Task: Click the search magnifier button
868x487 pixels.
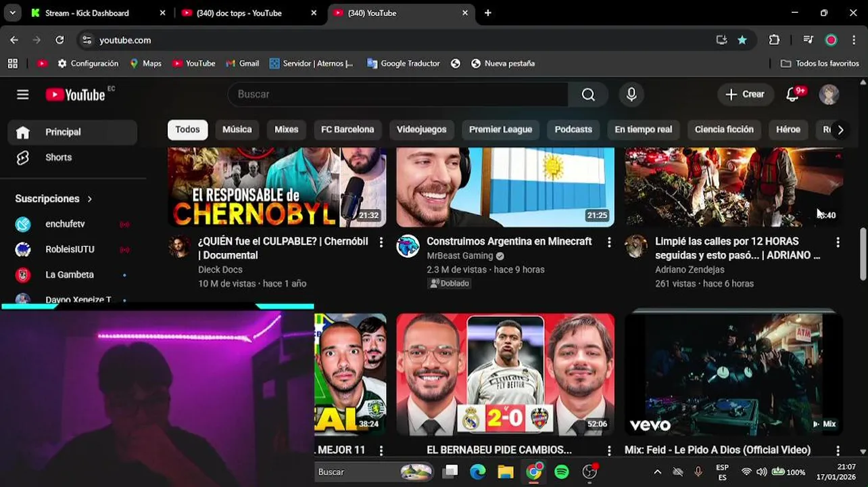Action: 588,95
